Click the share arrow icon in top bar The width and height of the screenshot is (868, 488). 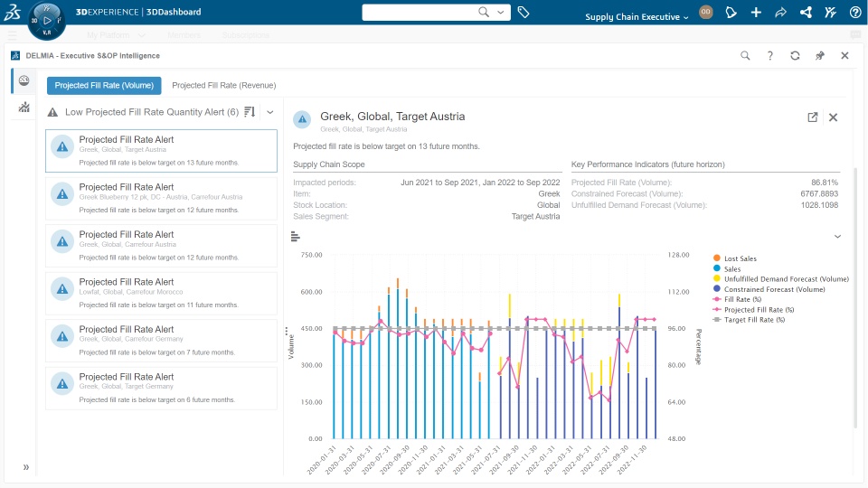[780, 12]
